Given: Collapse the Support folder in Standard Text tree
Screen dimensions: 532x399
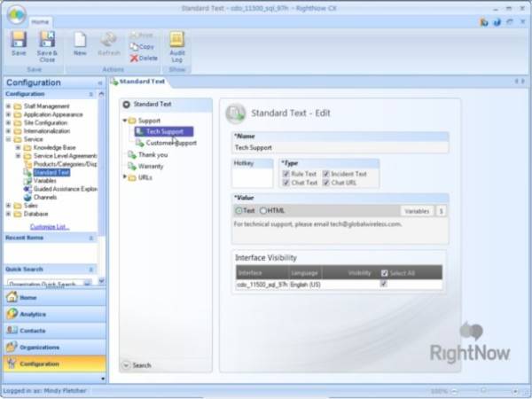Looking at the screenshot, I should pyautogui.click(x=124, y=121).
